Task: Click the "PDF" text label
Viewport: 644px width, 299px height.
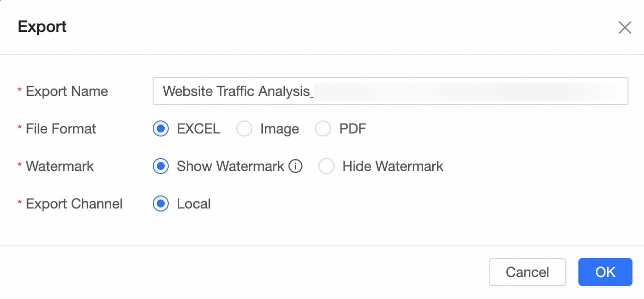Action: point(353,129)
